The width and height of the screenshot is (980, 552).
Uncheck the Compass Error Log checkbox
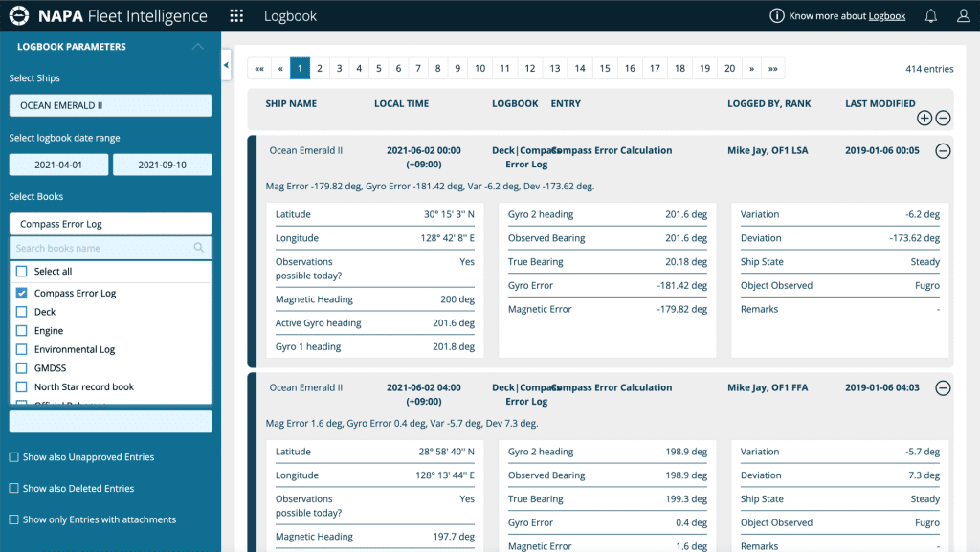[22, 293]
